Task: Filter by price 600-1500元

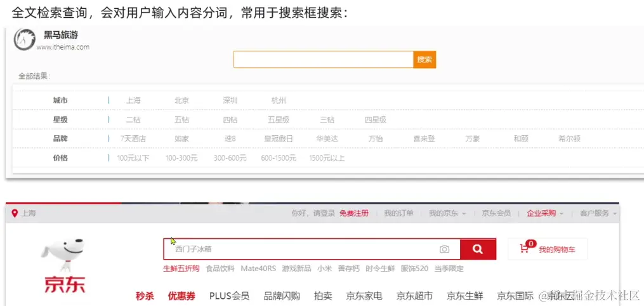Action: pyautogui.click(x=279, y=158)
